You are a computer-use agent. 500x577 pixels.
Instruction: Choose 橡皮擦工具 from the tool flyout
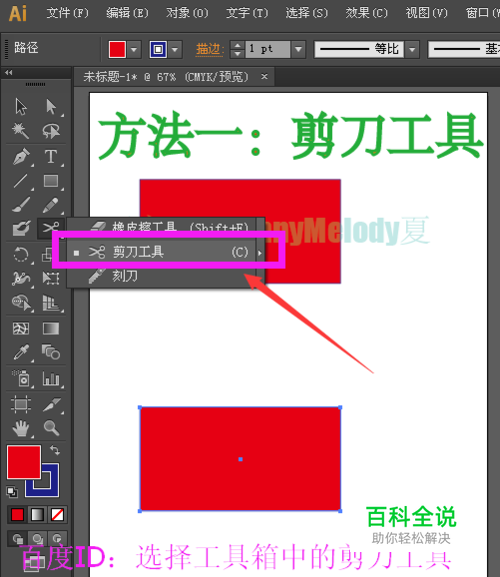click(x=162, y=226)
